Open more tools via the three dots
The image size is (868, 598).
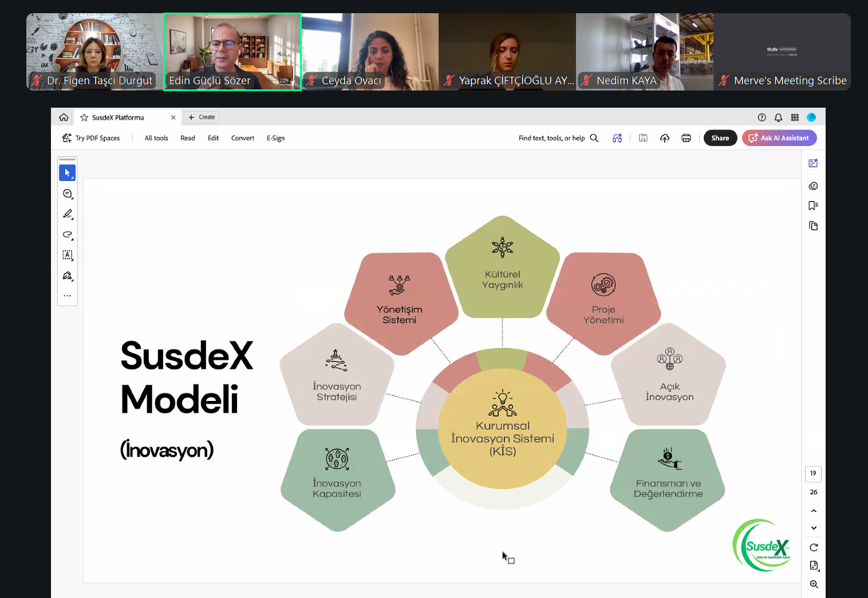68,296
